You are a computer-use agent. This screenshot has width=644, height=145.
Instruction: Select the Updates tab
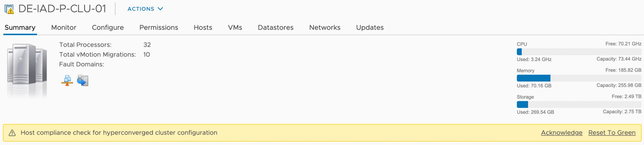coord(370,27)
